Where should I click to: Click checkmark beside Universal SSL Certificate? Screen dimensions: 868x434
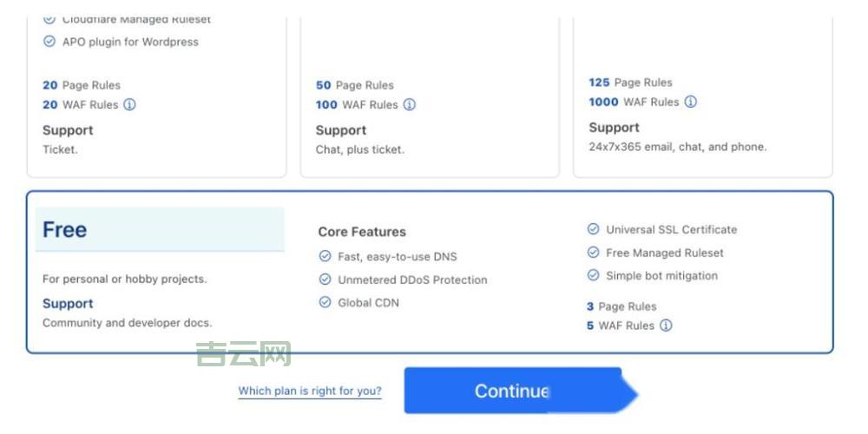(593, 229)
